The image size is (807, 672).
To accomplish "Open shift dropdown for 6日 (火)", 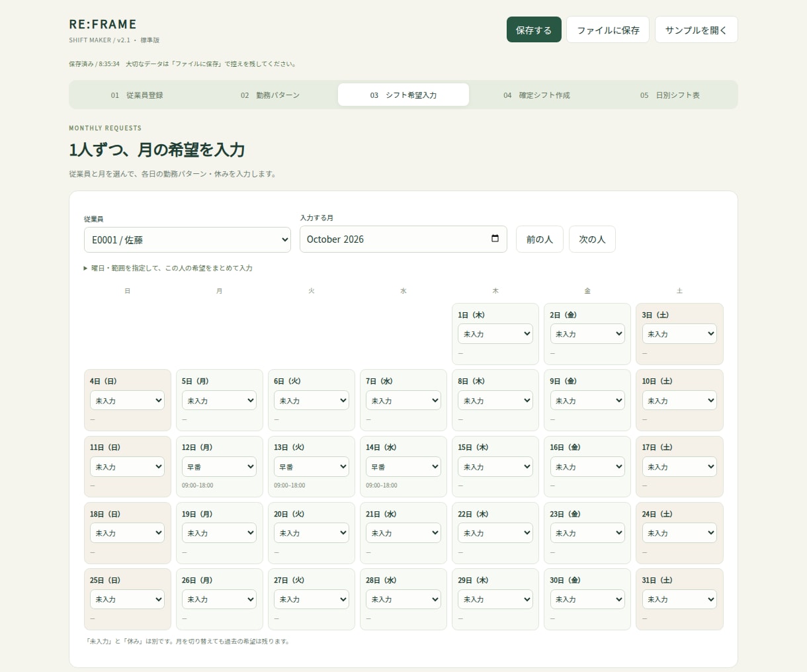I will (311, 401).
